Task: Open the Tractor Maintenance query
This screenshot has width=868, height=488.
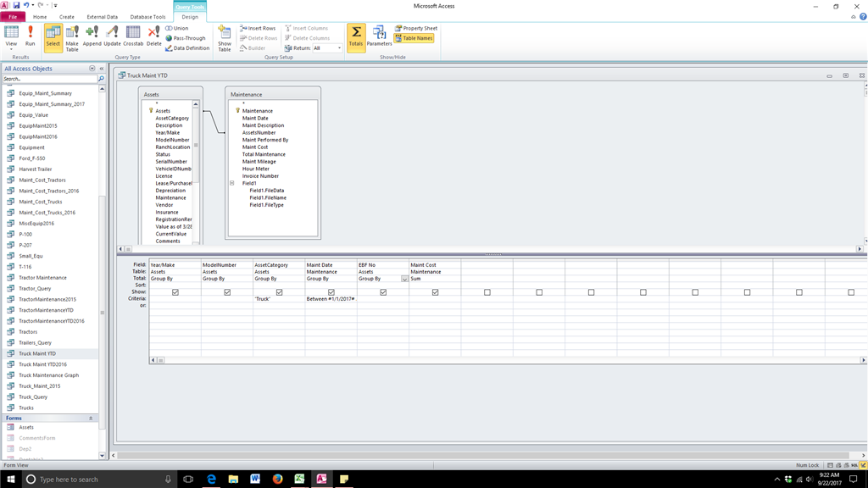Action: tap(42, 278)
